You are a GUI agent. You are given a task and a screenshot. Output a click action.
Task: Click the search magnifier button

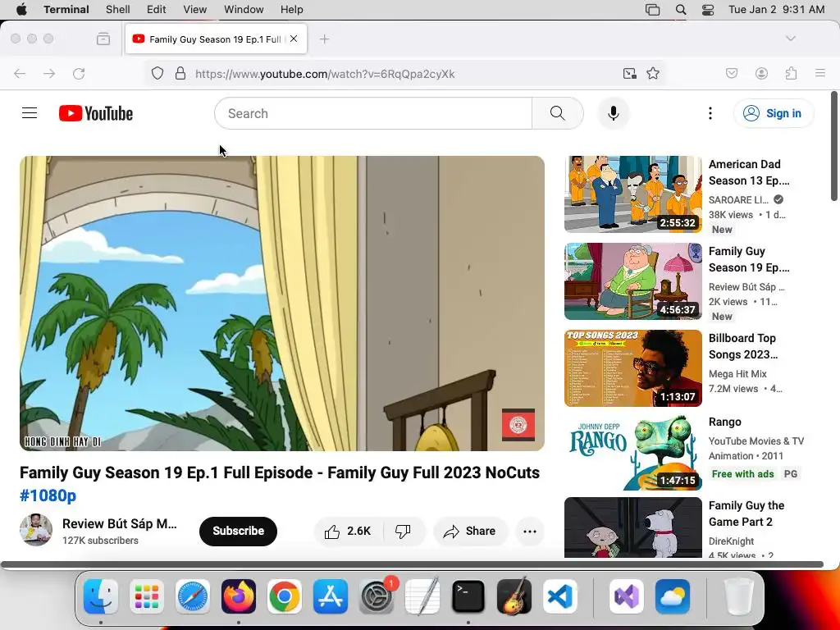[x=558, y=113]
